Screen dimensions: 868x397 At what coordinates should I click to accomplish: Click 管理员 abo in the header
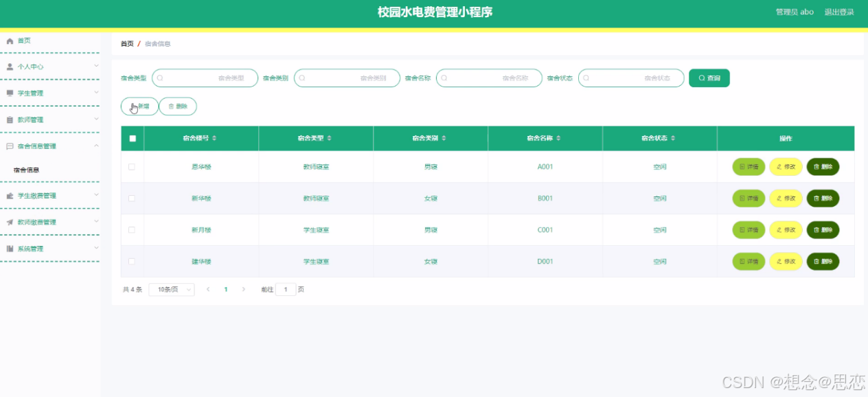click(x=795, y=12)
